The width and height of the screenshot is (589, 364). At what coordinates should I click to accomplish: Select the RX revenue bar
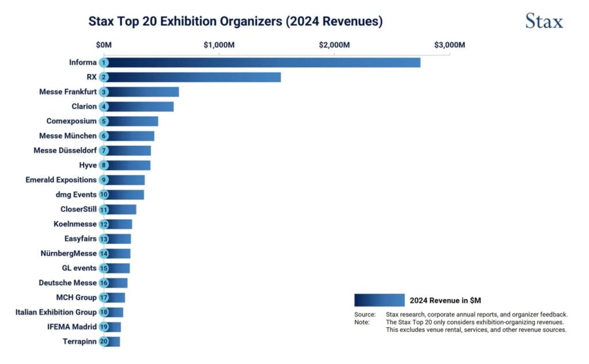click(192, 78)
